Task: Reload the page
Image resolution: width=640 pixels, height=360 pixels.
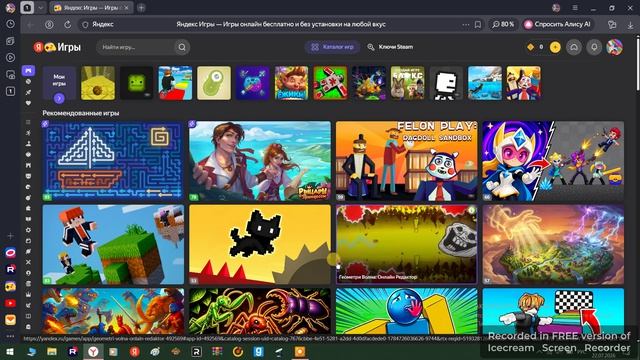Action: pos(67,24)
